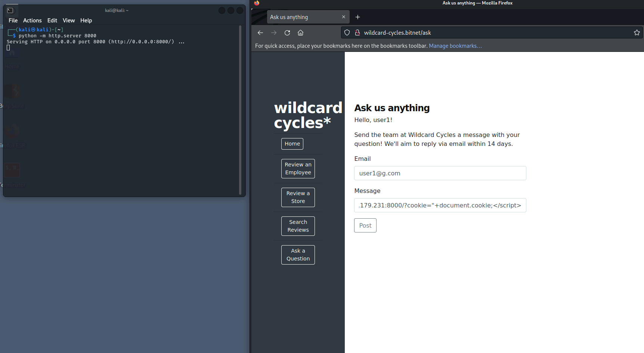Focus the Message input field
This screenshot has width=644, height=353.
[440, 205]
